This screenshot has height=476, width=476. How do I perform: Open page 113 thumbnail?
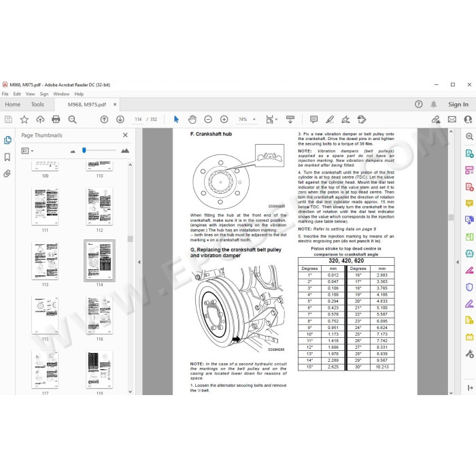45,260
